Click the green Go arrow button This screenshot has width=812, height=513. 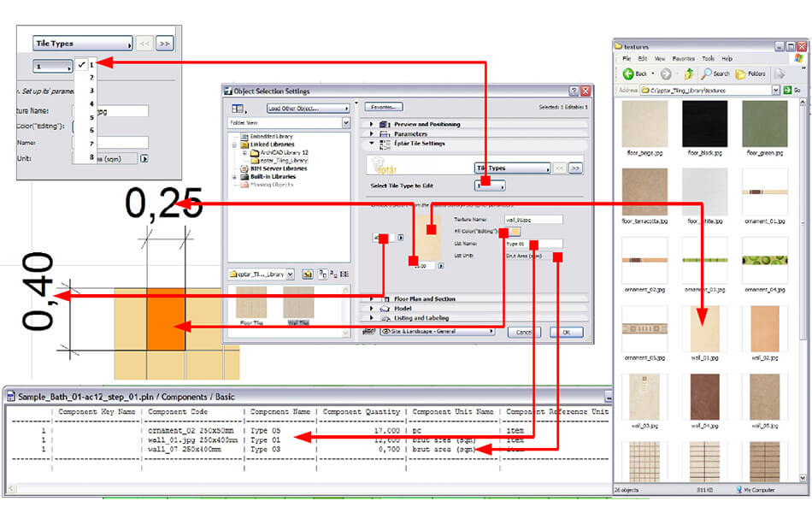point(788,90)
